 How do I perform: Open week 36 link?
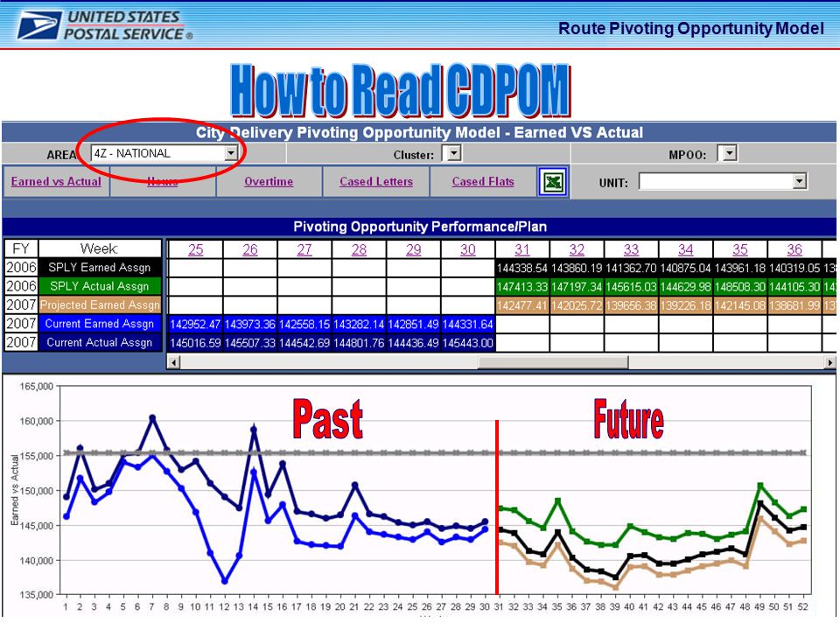tap(794, 249)
